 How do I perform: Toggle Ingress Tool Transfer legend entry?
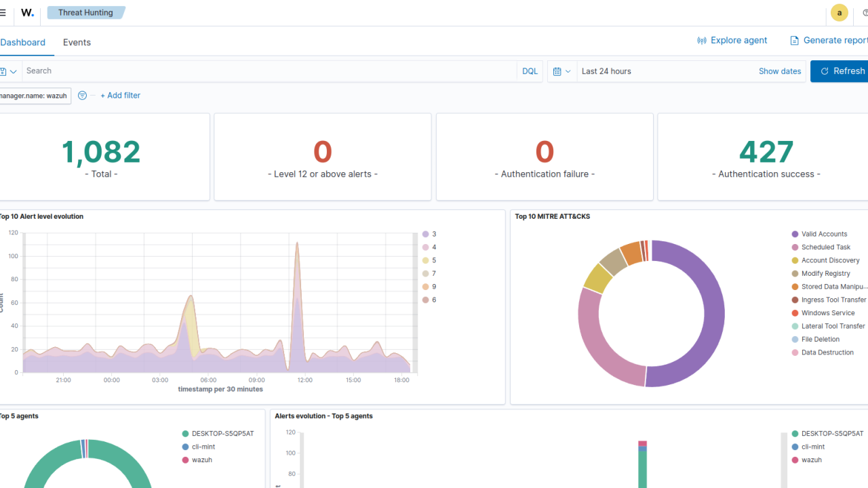tap(829, 300)
